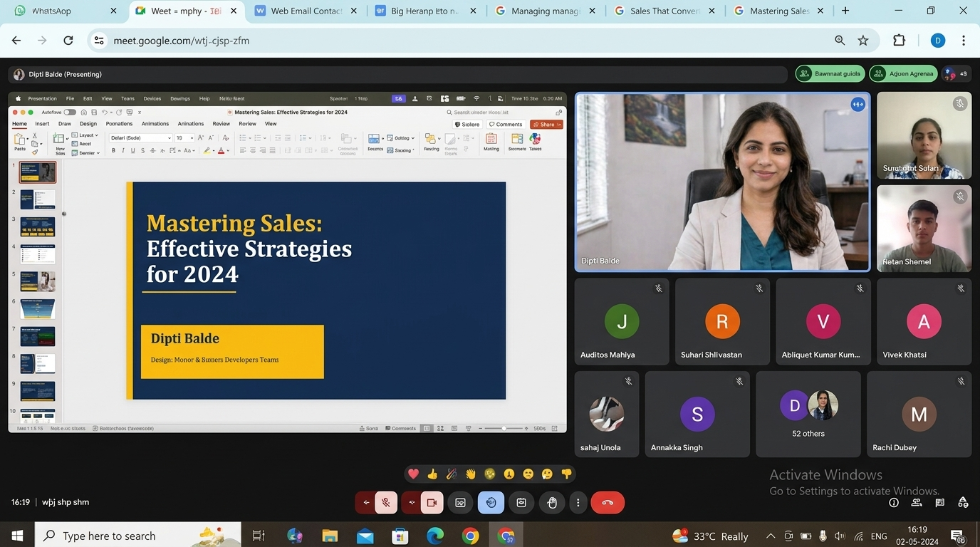This screenshot has height=547, width=980.
Task: Click slide sorter view icon in status bar
Action: click(x=440, y=429)
